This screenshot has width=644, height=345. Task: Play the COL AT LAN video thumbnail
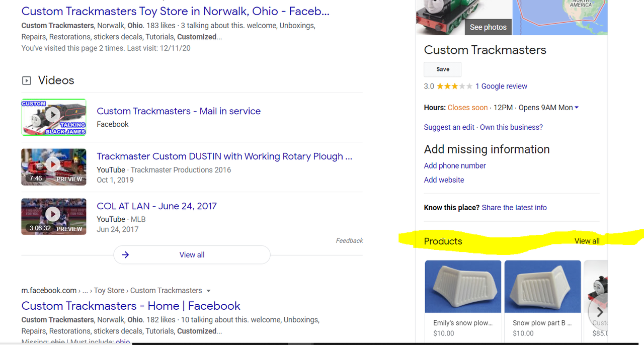pos(53,217)
